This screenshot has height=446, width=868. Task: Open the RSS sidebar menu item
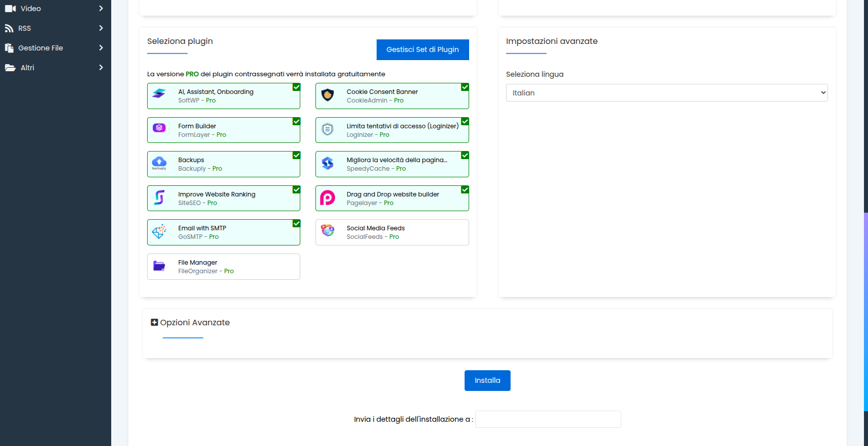pos(55,28)
